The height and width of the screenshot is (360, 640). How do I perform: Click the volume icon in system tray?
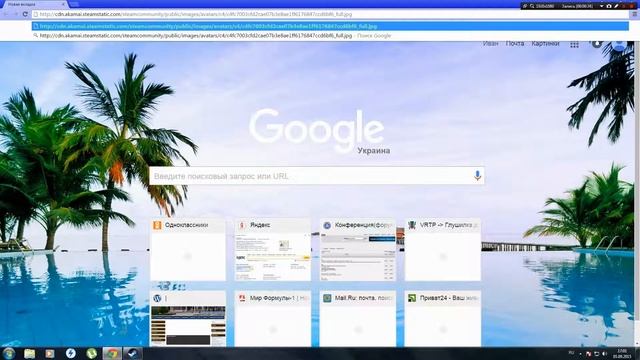coord(604,354)
